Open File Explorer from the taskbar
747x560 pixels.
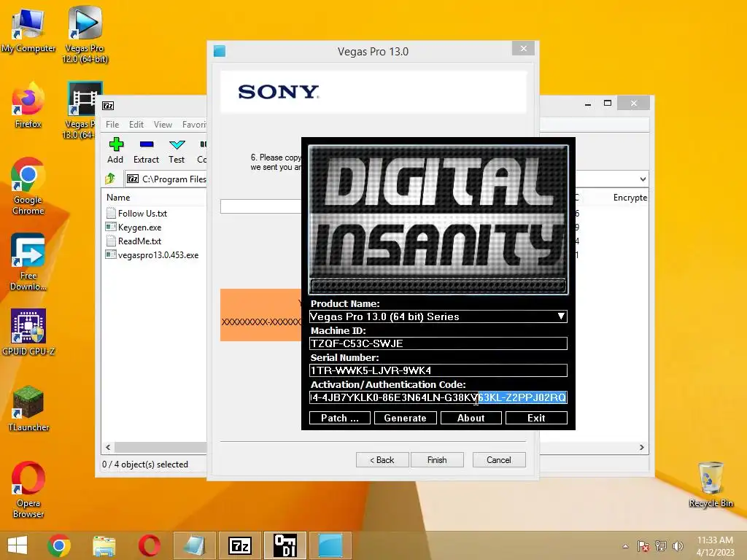pos(104,545)
